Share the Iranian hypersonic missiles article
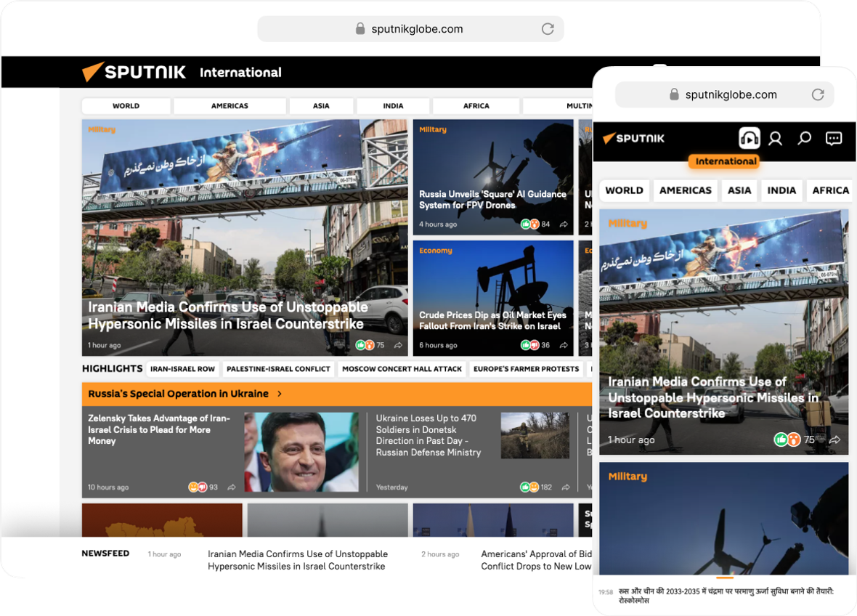 398,345
